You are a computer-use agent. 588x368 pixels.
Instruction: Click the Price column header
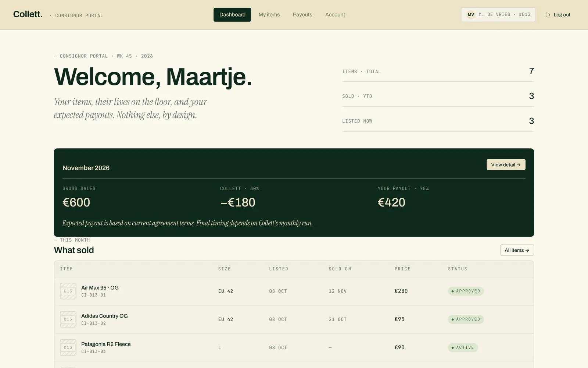coord(402,269)
